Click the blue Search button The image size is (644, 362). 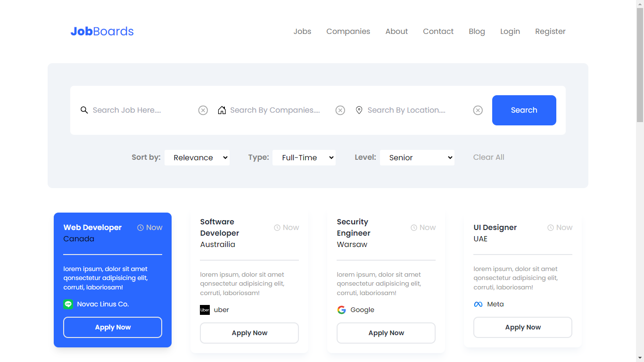point(524,110)
